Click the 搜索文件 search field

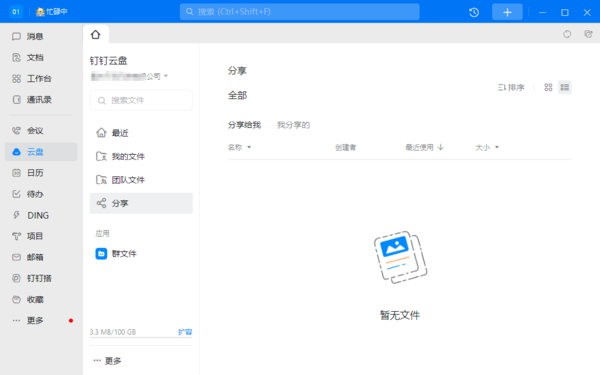(x=141, y=100)
